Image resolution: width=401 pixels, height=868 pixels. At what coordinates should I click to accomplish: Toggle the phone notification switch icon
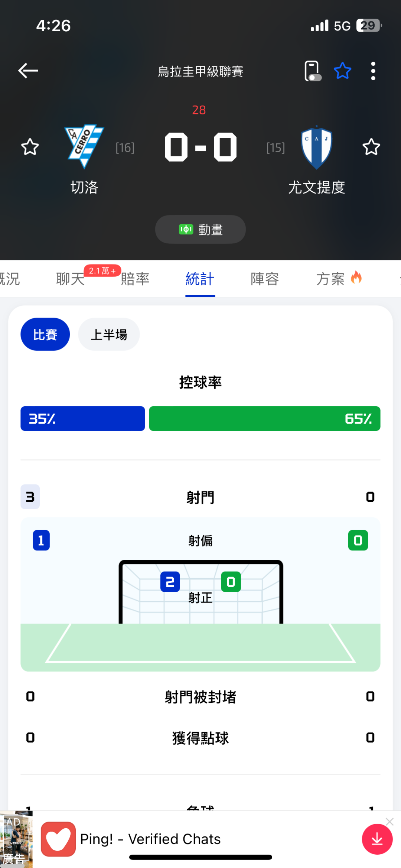click(x=312, y=71)
